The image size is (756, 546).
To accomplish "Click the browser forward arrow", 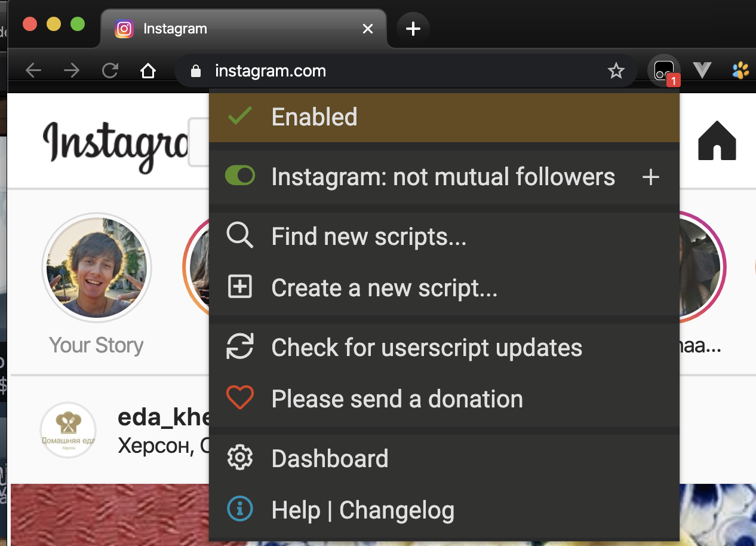I will 72,72.
